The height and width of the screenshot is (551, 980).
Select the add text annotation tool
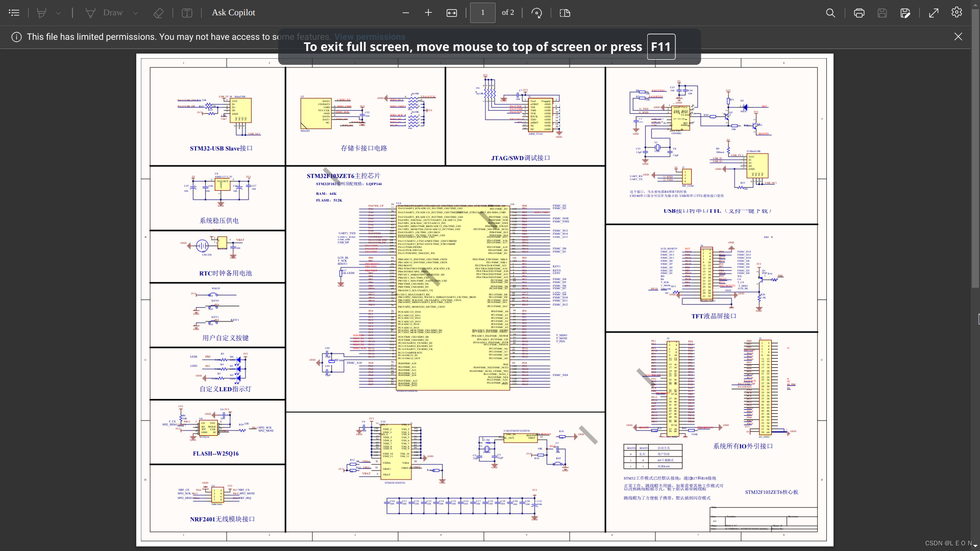coord(187,13)
